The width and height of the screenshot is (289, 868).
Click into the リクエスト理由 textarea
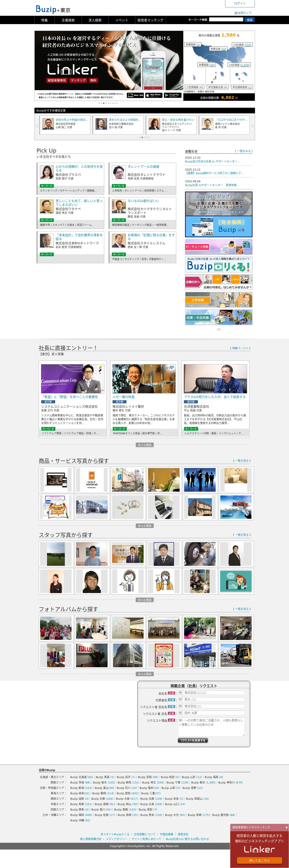point(211,727)
